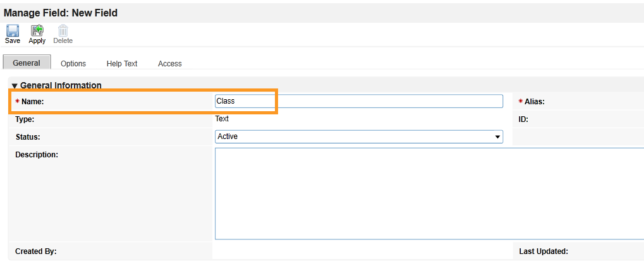Click the Apply label in the toolbar
644x278 pixels.
37,40
